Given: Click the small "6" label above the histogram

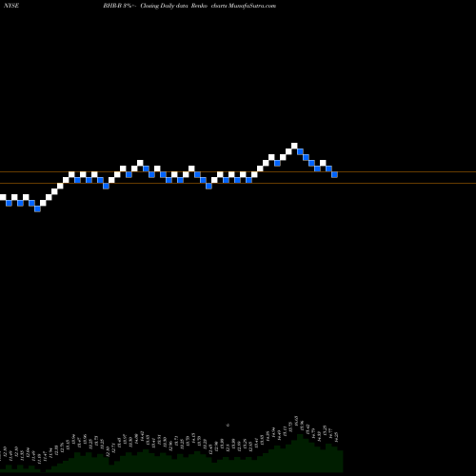Looking at the screenshot, I should [x=228, y=425].
